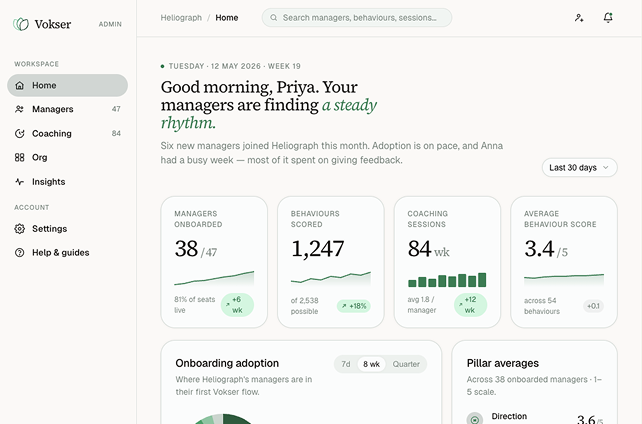This screenshot has width=642, height=424.
Task: Click the +18% trend badge
Action: pyautogui.click(x=354, y=306)
